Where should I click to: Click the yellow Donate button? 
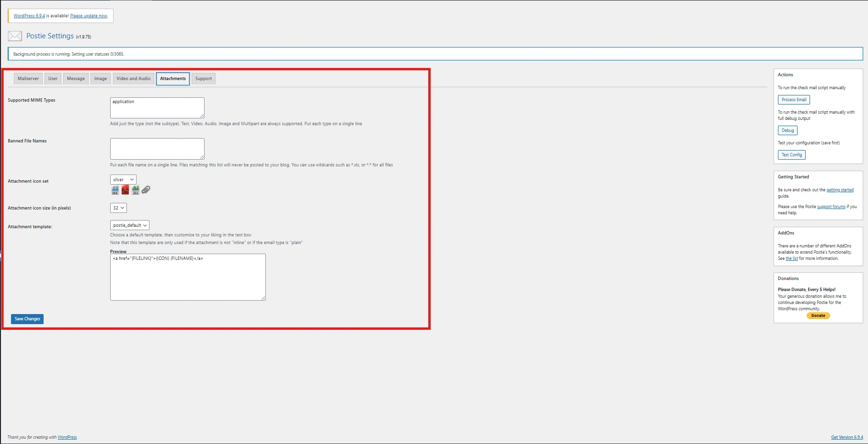tap(818, 315)
